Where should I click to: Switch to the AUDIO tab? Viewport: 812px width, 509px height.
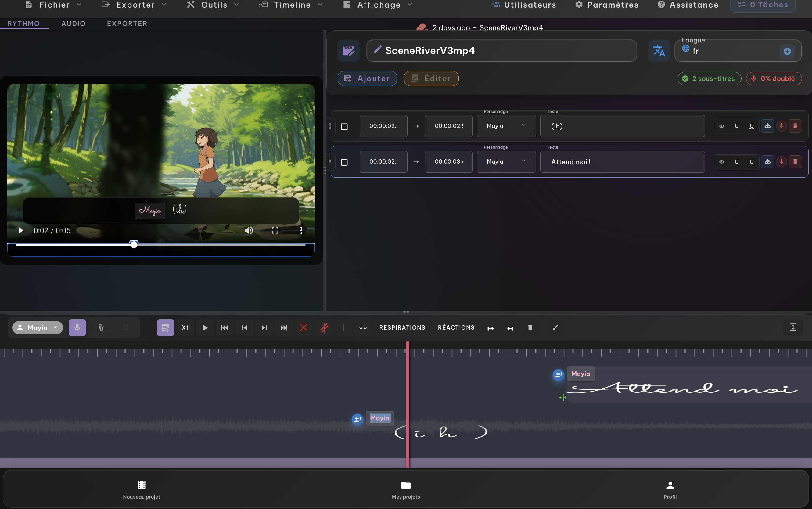click(73, 23)
